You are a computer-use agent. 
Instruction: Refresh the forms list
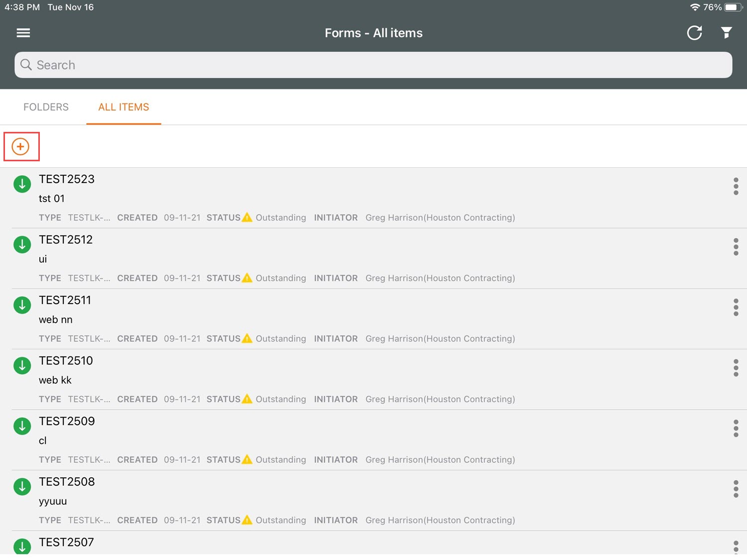694,33
